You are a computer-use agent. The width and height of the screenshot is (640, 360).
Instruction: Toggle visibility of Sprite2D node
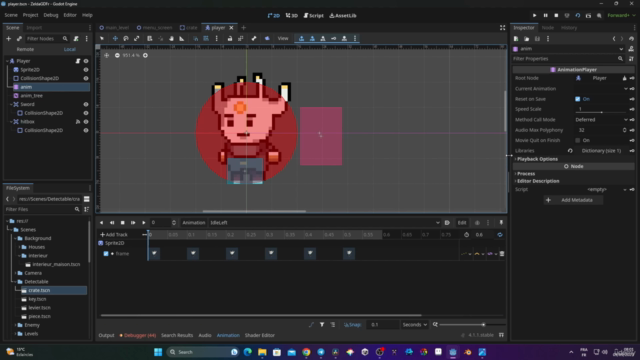[x=86, y=70]
